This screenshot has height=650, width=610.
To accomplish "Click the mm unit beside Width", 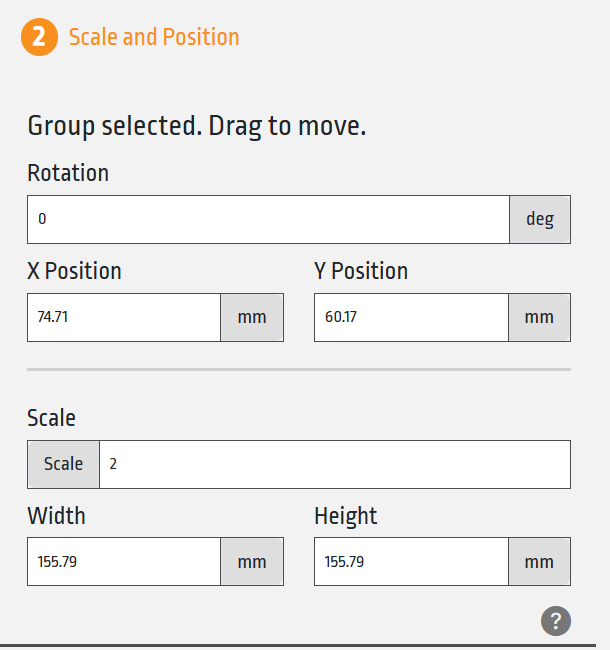I will pos(252,562).
